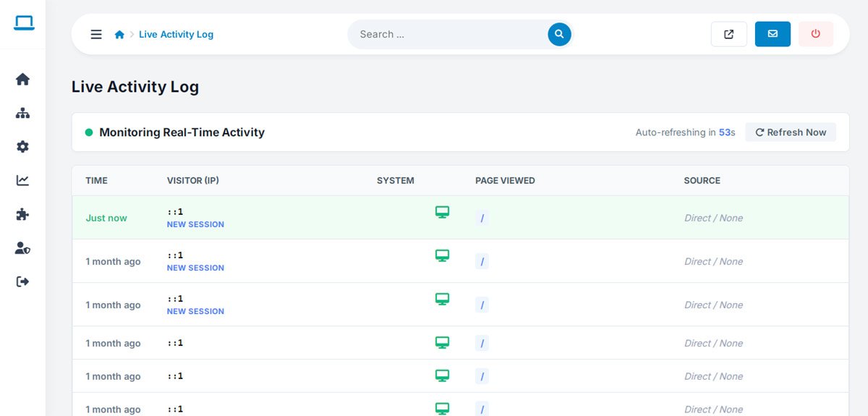The width and height of the screenshot is (868, 416).
Task: Open page viewed slash in third row
Action: pyautogui.click(x=482, y=305)
